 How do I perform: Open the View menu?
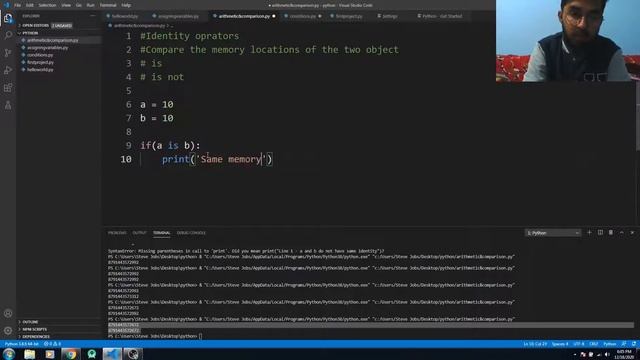(x=66, y=5)
